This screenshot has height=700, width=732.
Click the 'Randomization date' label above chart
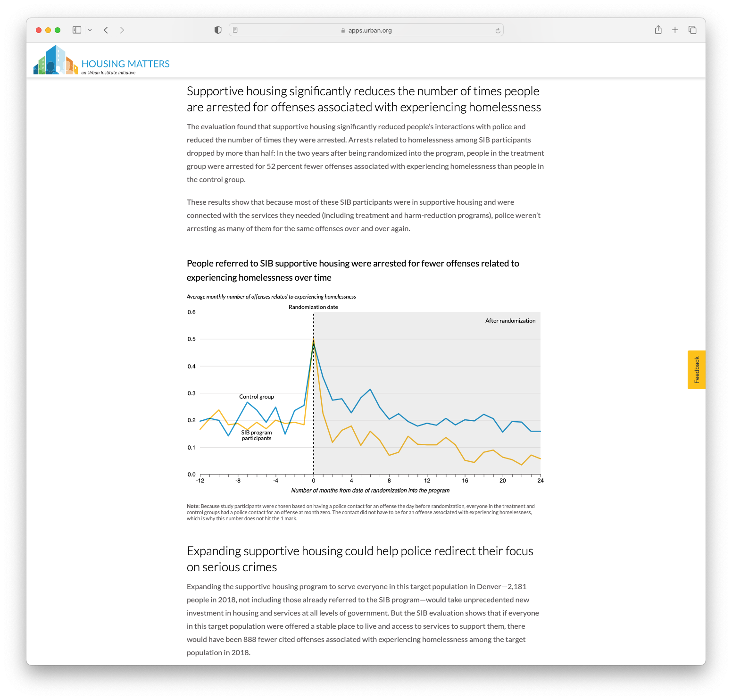[313, 307]
